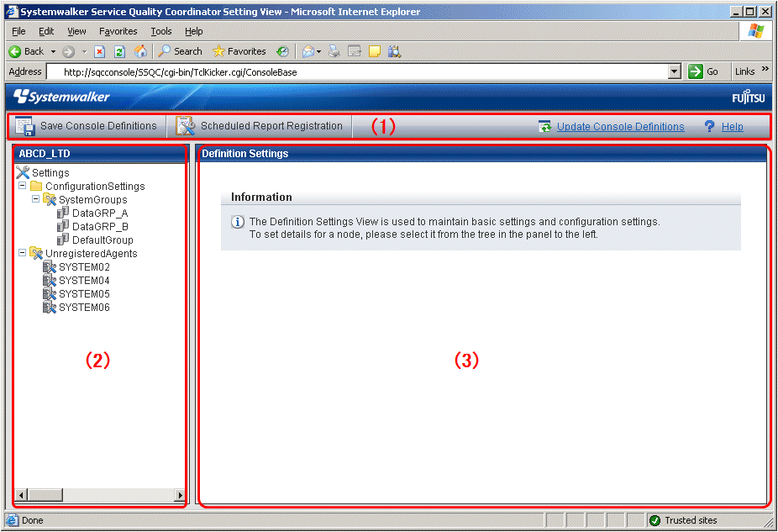
Task: Click the Settings wrench icon in tree
Action: (x=23, y=172)
